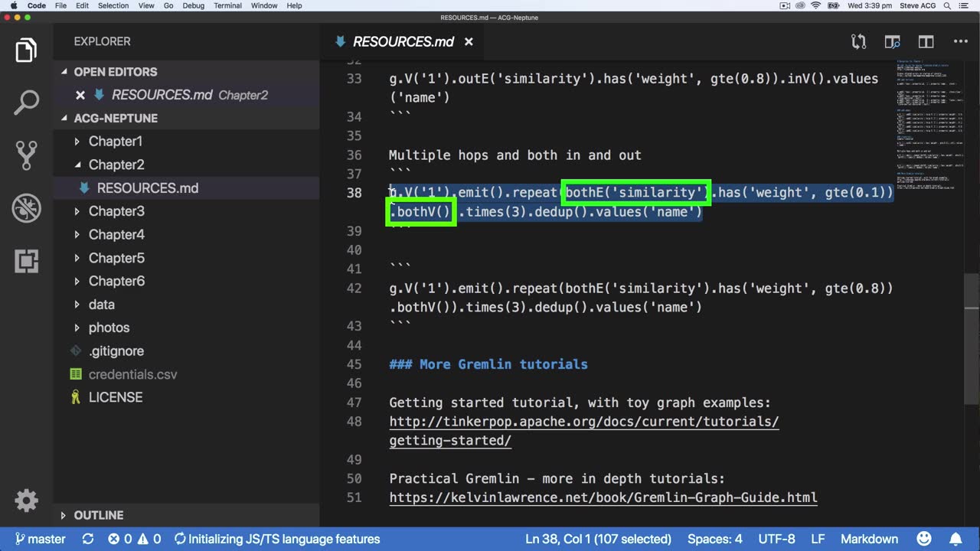Open Markdown preview to the side
The width and height of the screenshot is (980, 551).
point(892,41)
